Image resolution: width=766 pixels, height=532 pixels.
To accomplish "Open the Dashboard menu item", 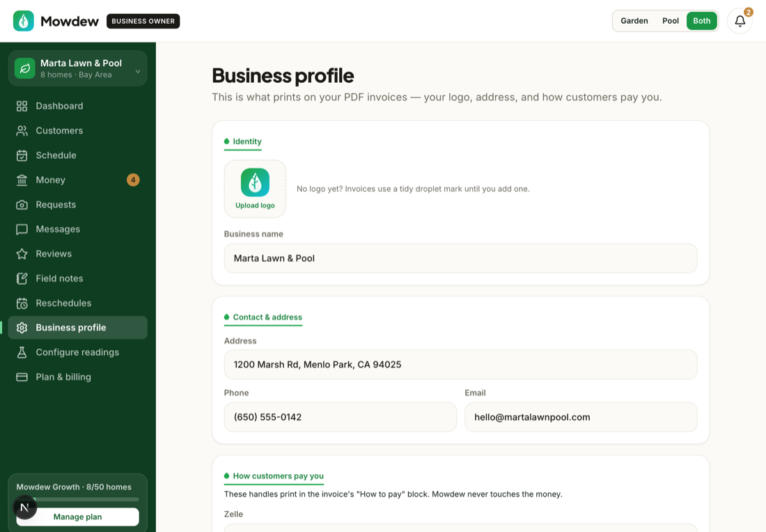I will [78, 106].
